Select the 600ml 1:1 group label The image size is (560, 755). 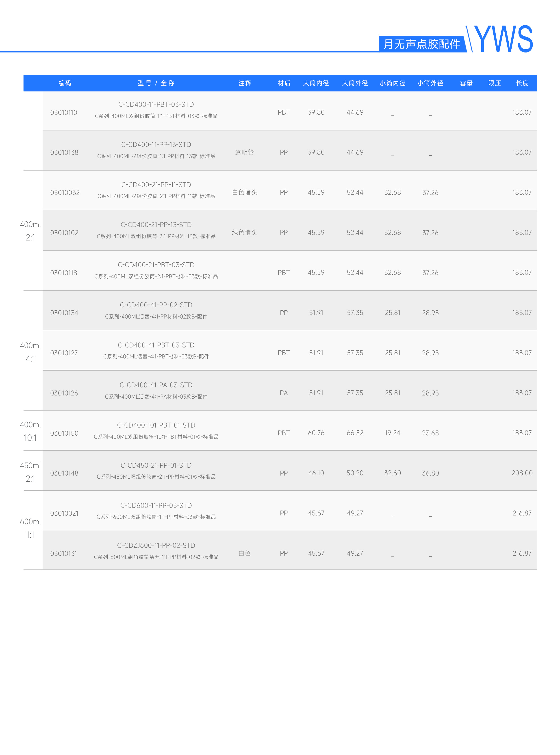[30, 528]
